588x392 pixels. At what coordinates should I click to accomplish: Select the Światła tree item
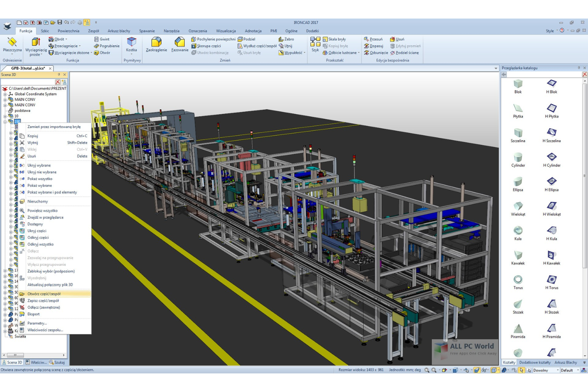(x=20, y=336)
